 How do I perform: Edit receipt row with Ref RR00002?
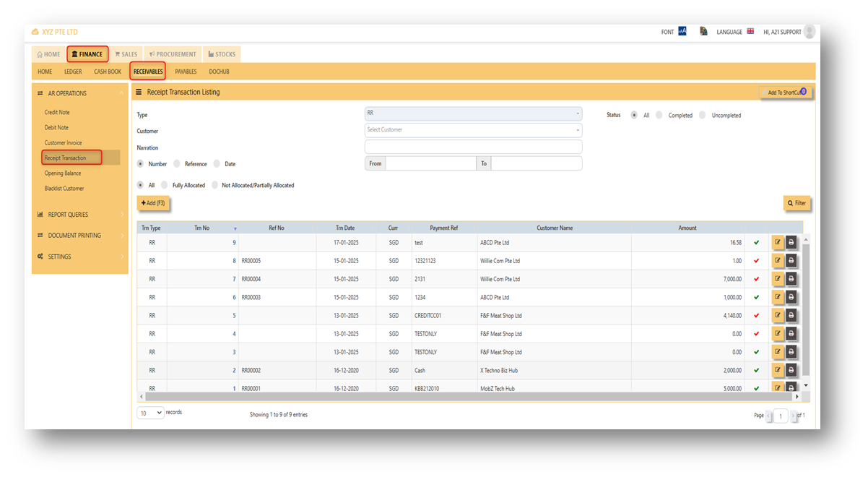778,370
